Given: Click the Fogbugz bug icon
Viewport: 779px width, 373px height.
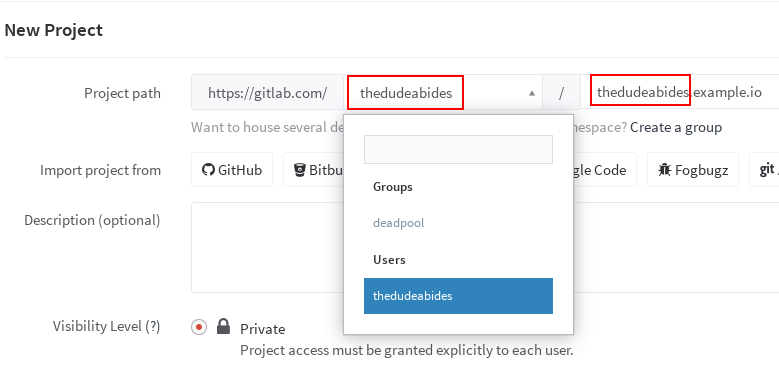Looking at the screenshot, I should (664, 170).
